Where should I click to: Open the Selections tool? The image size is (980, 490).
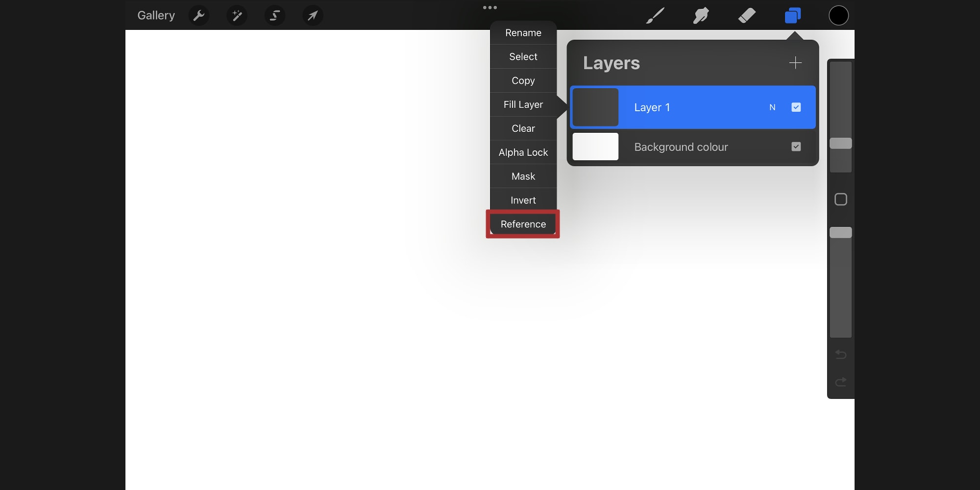click(x=275, y=15)
